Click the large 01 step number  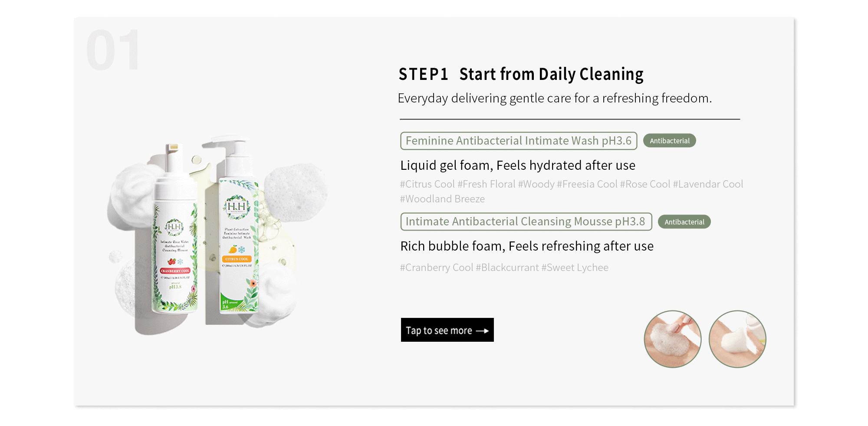pyautogui.click(x=113, y=50)
